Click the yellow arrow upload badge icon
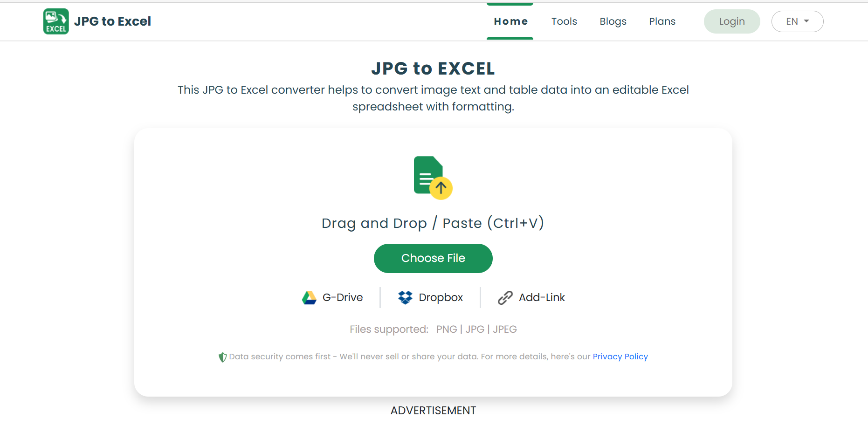The width and height of the screenshot is (868, 439). click(441, 188)
